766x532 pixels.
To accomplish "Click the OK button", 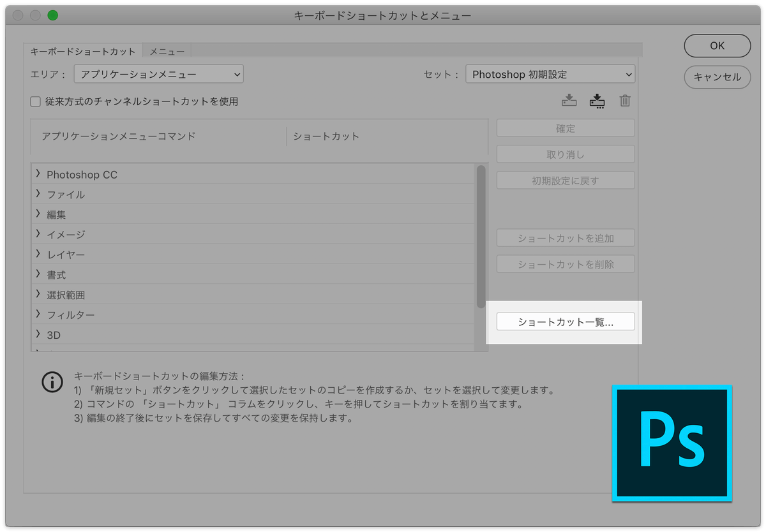I will [717, 45].
